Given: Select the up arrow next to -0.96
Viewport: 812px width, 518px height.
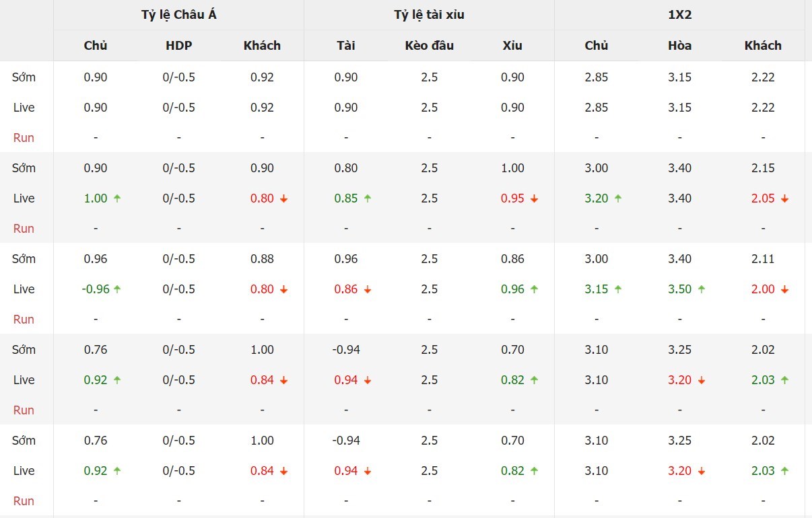Looking at the screenshot, I should pos(117,289).
